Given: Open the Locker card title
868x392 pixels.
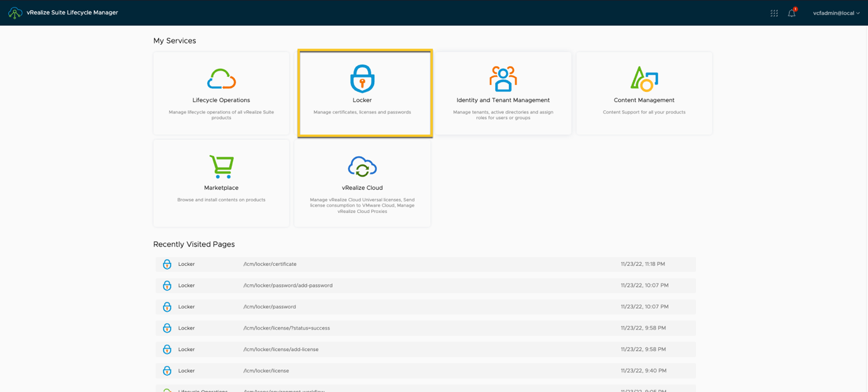Looking at the screenshot, I should 362,100.
